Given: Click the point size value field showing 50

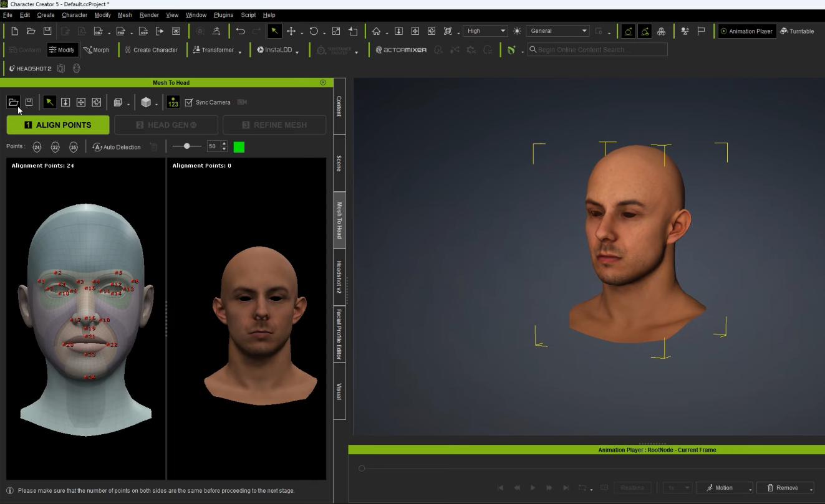Looking at the screenshot, I should pos(213,147).
